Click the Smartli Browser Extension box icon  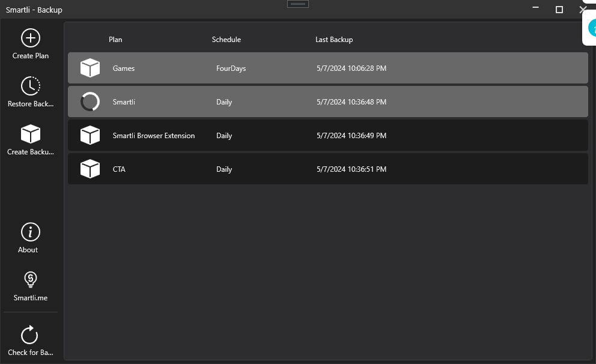click(x=90, y=136)
